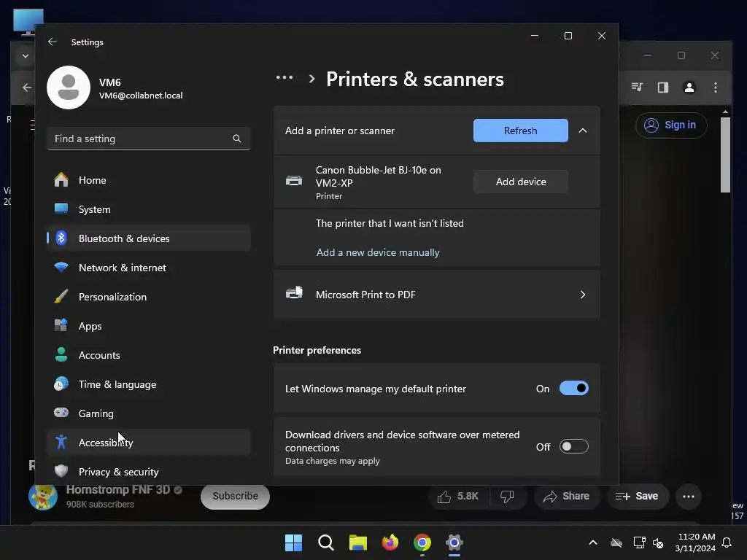Click Add device for Canon Bubble-Jet BJ-10e

click(x=520, y=182)
